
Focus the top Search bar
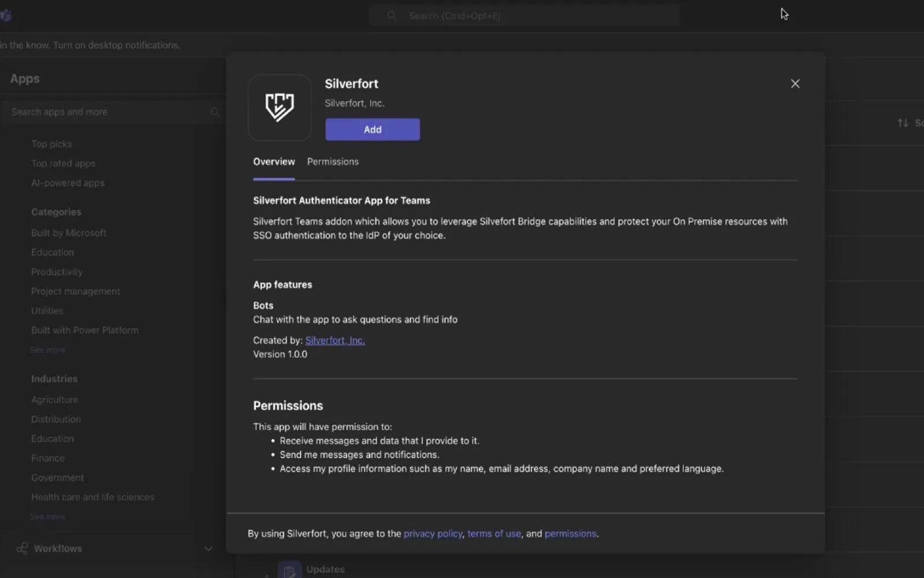[x=524, y=16]
